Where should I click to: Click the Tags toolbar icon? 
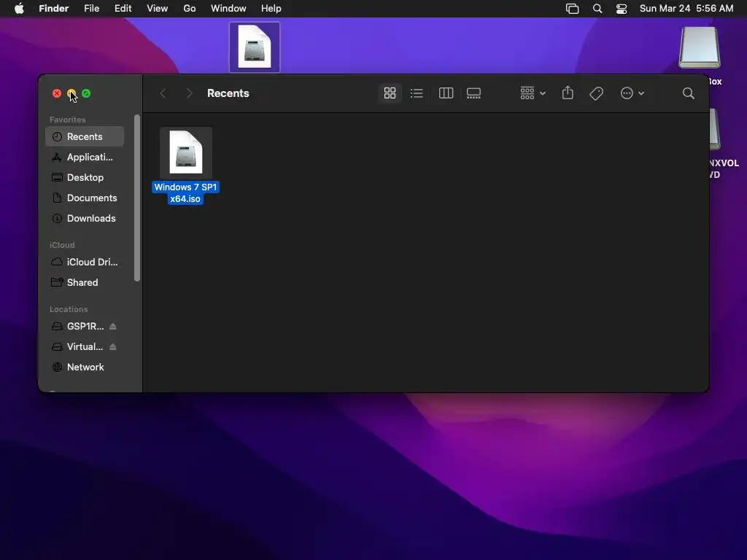597,93
